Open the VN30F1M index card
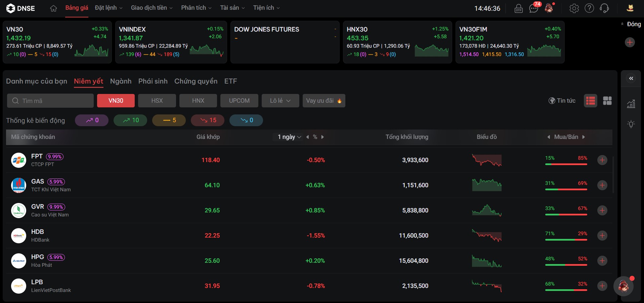644x303 pixels. 510,42
